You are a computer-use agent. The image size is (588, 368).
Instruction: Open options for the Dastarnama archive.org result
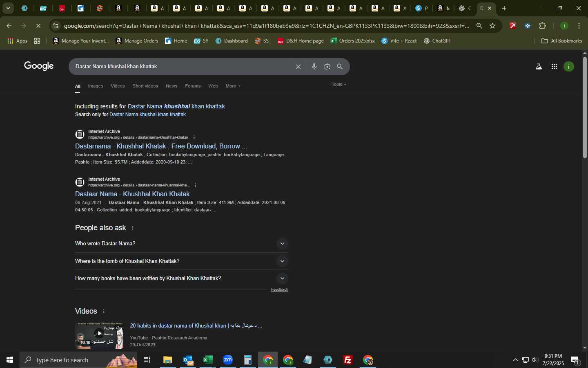194,137
